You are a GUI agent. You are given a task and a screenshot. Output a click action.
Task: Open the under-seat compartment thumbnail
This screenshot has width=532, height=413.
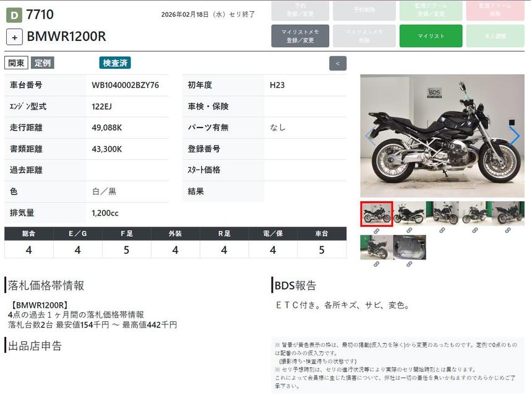click(x=409, y=247)
